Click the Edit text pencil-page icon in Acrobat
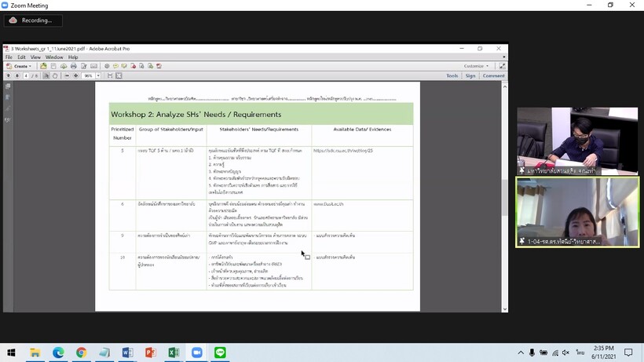 click(84, 66)
